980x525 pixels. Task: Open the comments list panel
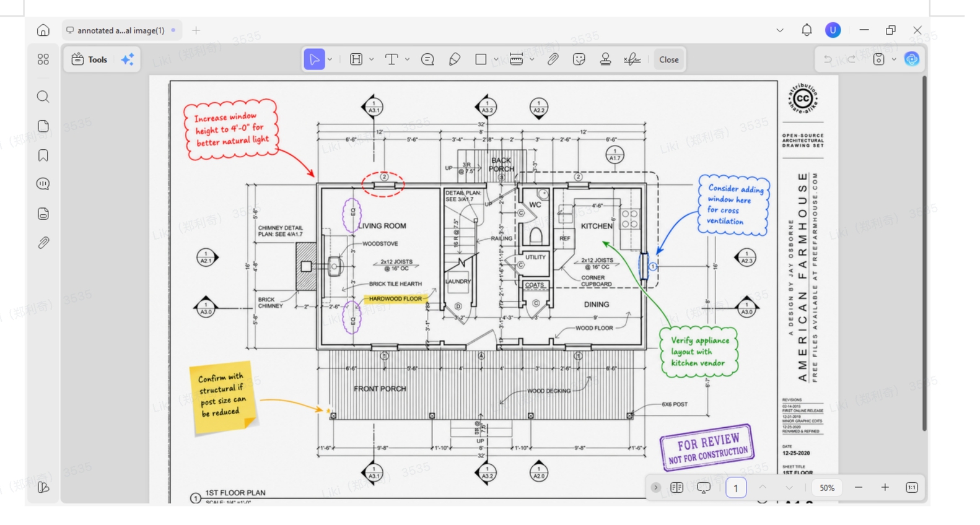point(43,184)
